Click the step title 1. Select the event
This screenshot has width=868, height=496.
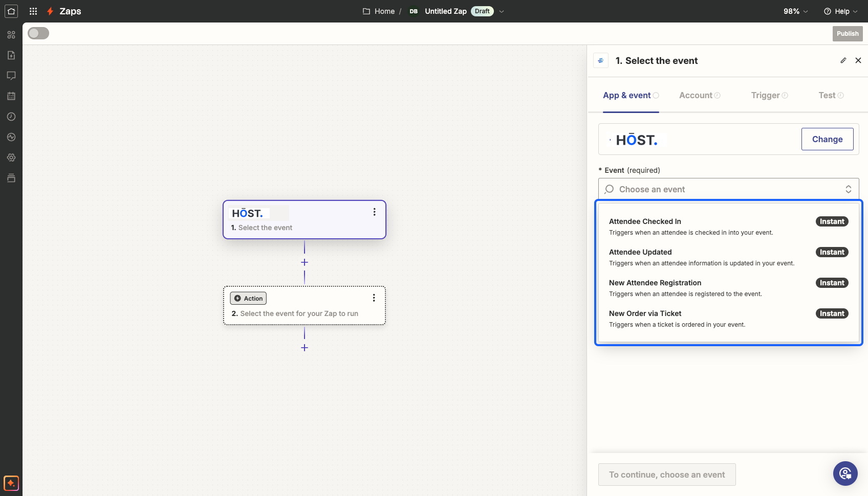tap(656, 61)
